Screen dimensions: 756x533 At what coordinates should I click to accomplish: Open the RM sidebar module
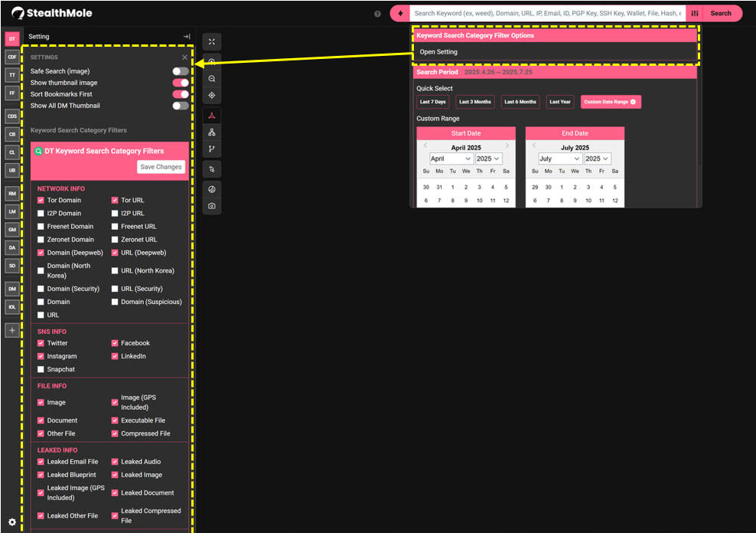click(12, 194)
